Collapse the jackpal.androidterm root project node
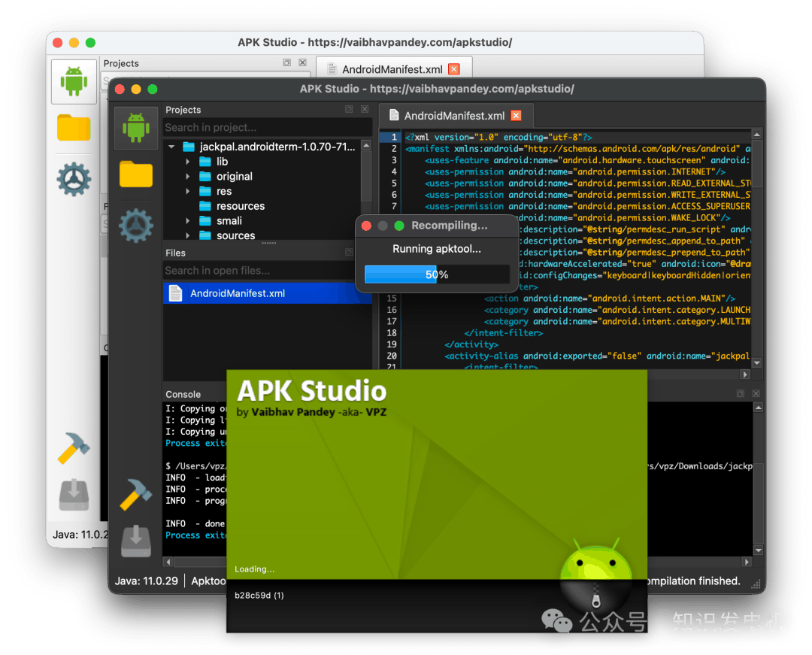This screenshot has height=655, width=812. (x=172, y=147)
